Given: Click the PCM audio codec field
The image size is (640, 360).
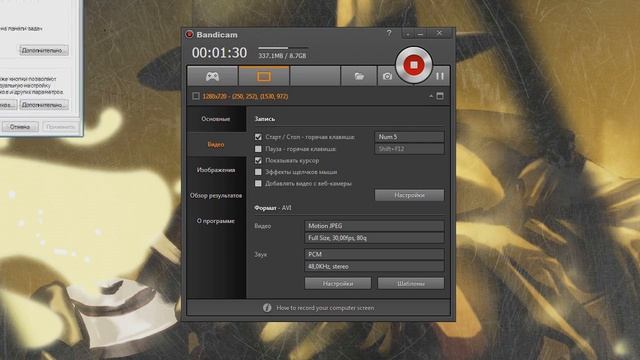Looking at the screenshot, I should (374, 254).
